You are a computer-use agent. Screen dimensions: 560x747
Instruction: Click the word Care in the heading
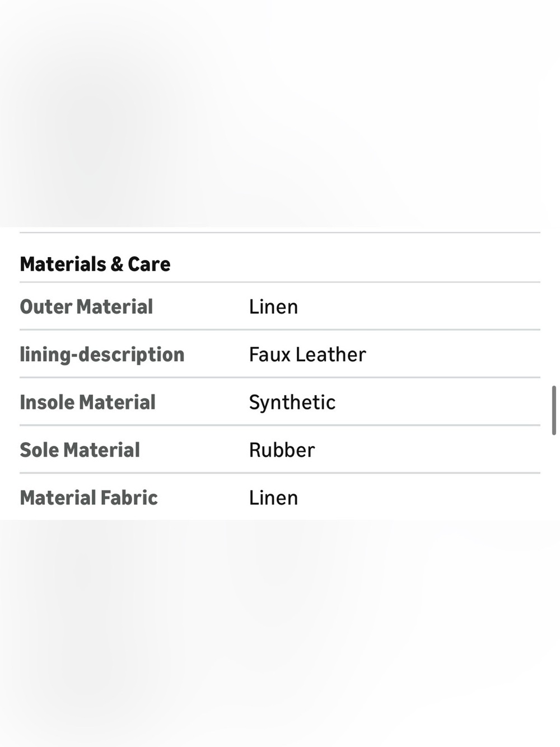click(149, 264)
